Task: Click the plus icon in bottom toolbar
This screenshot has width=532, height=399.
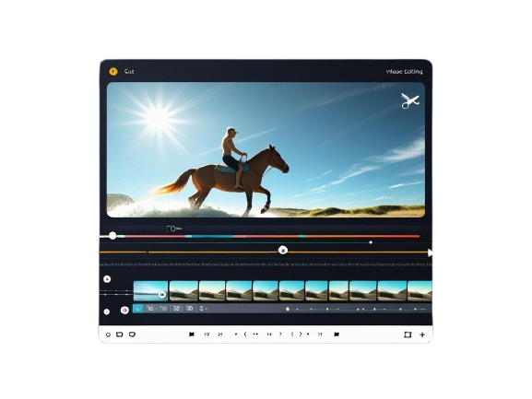Action: click(x=422, y=334)
